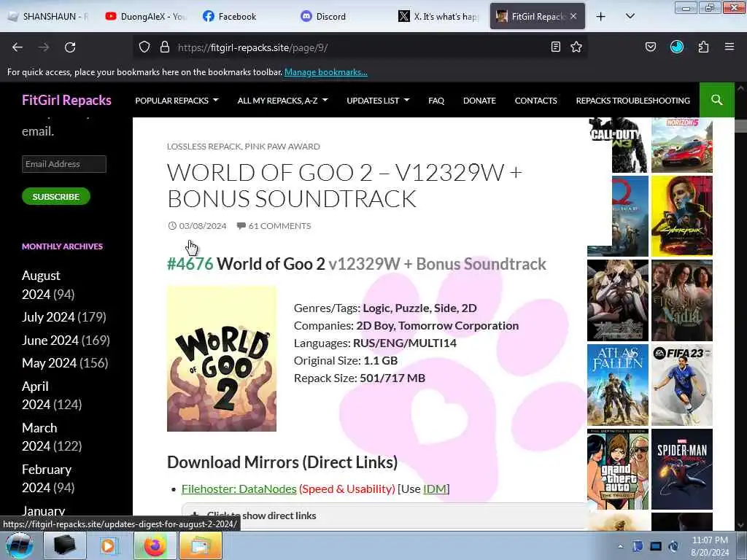
Task: Open a new tab with plus button
Action: [x=601, y=16]
